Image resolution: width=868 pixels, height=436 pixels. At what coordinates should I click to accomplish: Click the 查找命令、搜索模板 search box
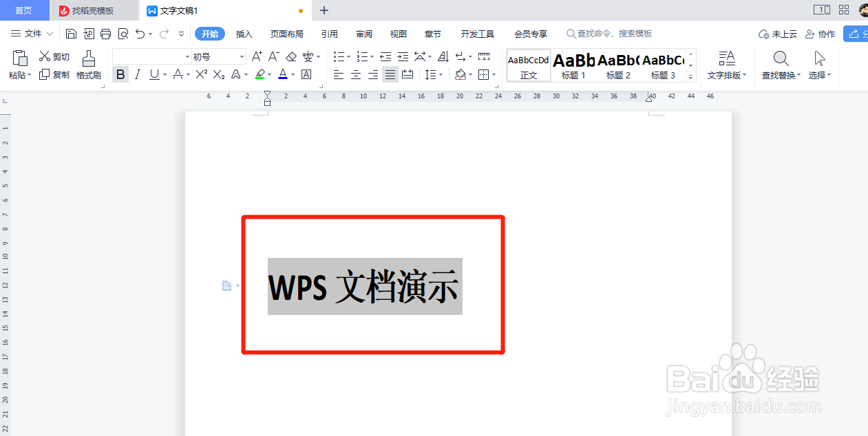tap(610, 34)
